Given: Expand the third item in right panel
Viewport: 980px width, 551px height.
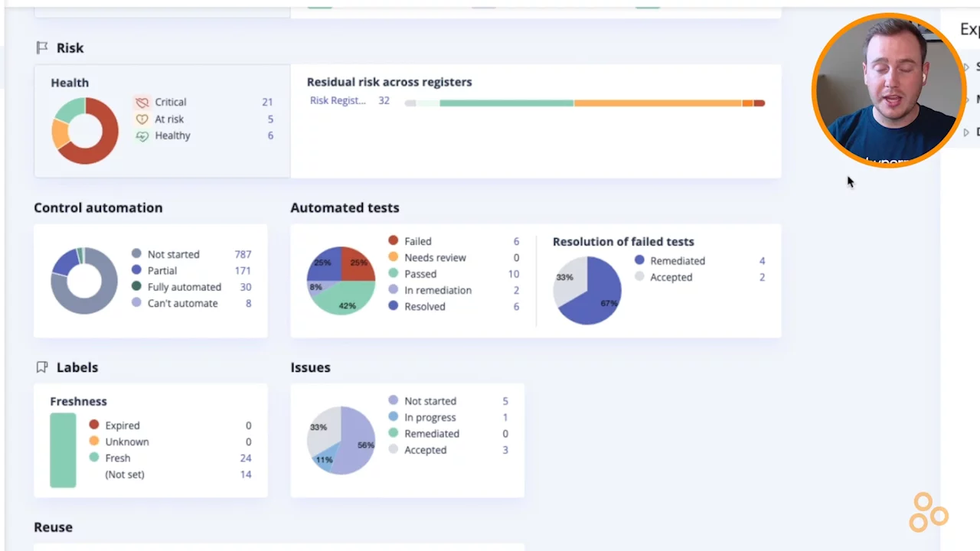Looking at the screenshot, I should [x=967, y=132].
